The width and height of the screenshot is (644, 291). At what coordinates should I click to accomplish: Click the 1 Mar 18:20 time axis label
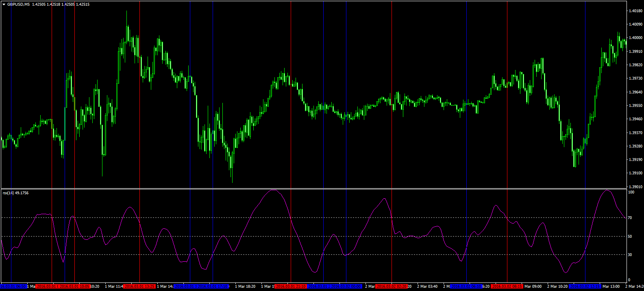(x=245, y=287)
